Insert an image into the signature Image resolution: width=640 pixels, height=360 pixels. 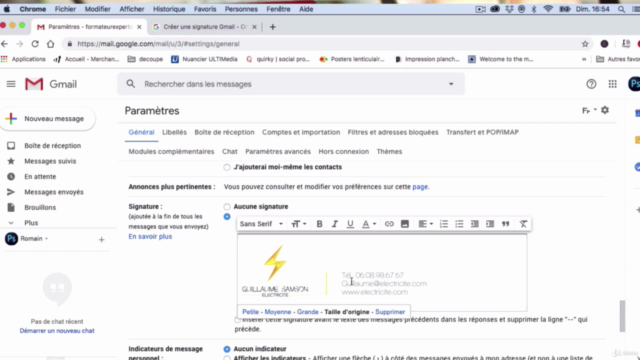coord(404,224)
